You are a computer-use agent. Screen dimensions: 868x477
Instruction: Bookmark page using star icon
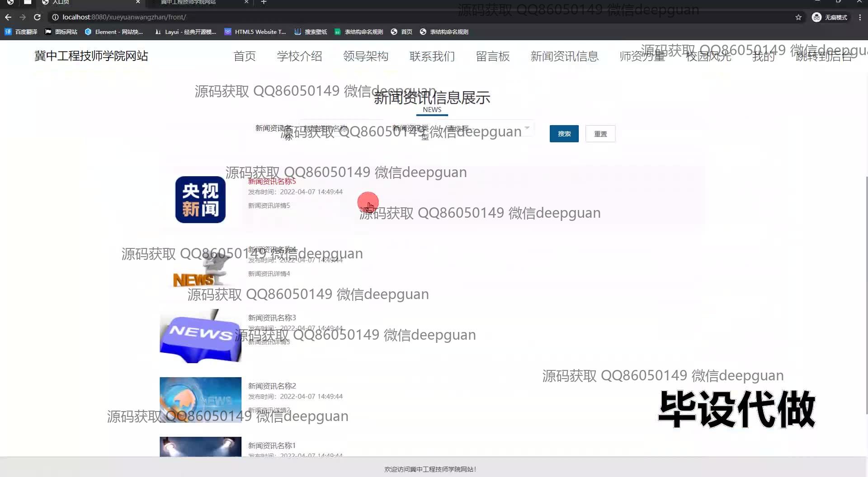[798, 17]
